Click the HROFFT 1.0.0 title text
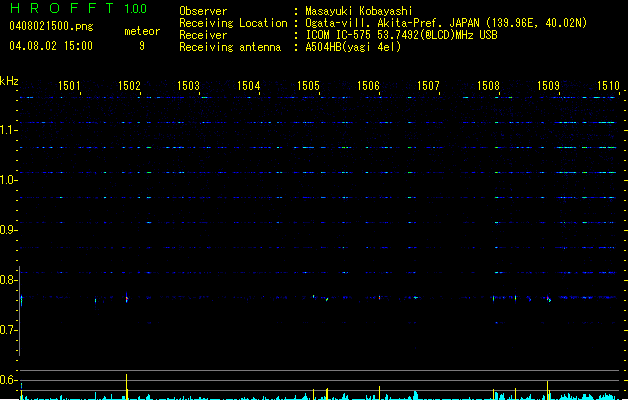 pos(78,8)
